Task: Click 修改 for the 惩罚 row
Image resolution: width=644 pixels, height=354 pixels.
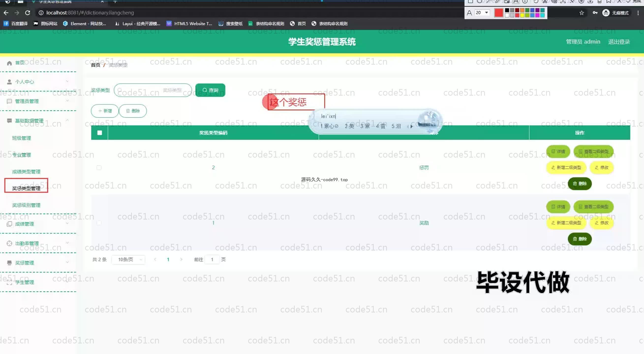Action: [x=601, y=167]
